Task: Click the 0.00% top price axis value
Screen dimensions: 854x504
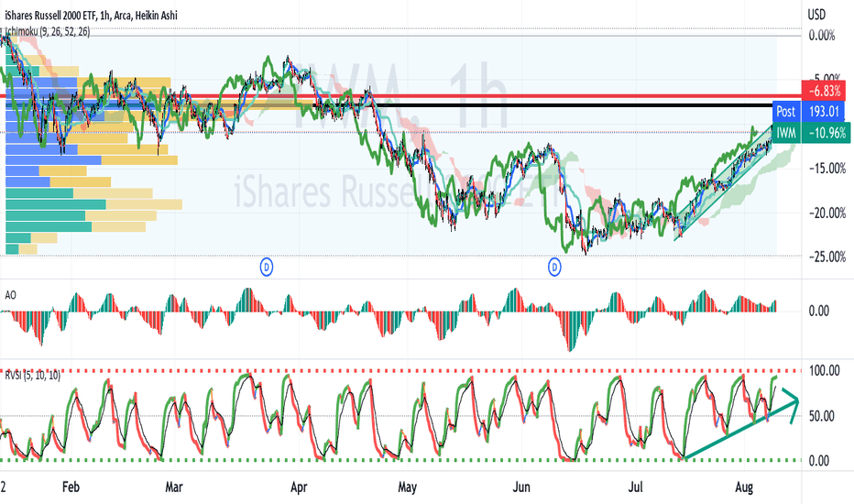Action: 822,36
